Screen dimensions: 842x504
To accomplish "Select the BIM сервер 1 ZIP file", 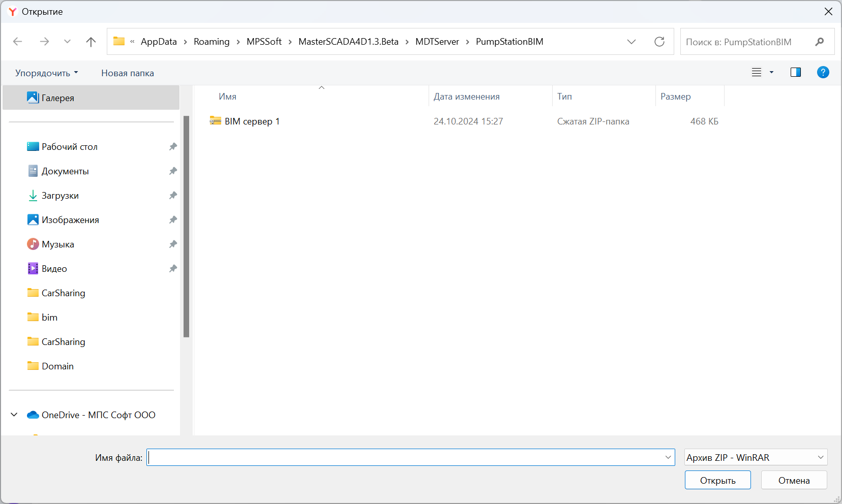I will [x=252, y=121].
